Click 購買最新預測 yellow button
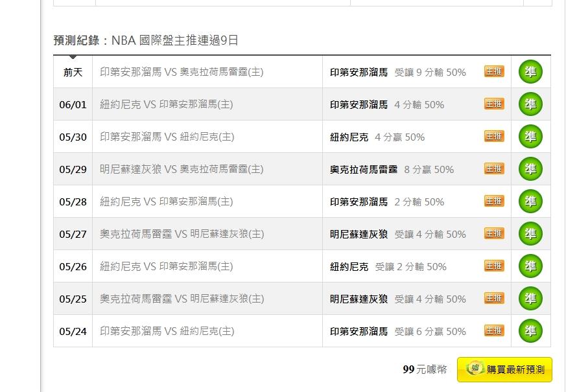The width and height of the screenshot is (566, 392). 504,369
